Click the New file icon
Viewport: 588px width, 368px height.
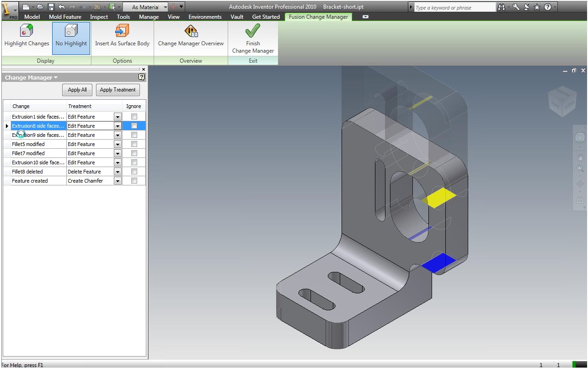[x=27, y=7]
